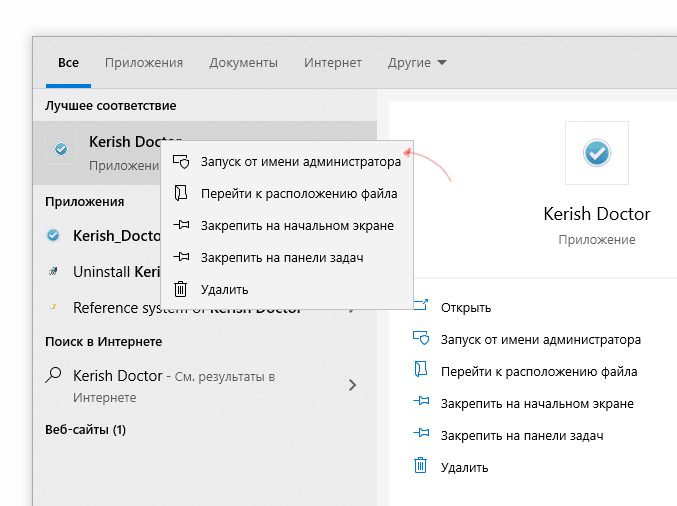Click pin icon beside начальном экране in context menu
This screenshot has height=506, width=677.
pyautogui.click(x=181, y=225)
